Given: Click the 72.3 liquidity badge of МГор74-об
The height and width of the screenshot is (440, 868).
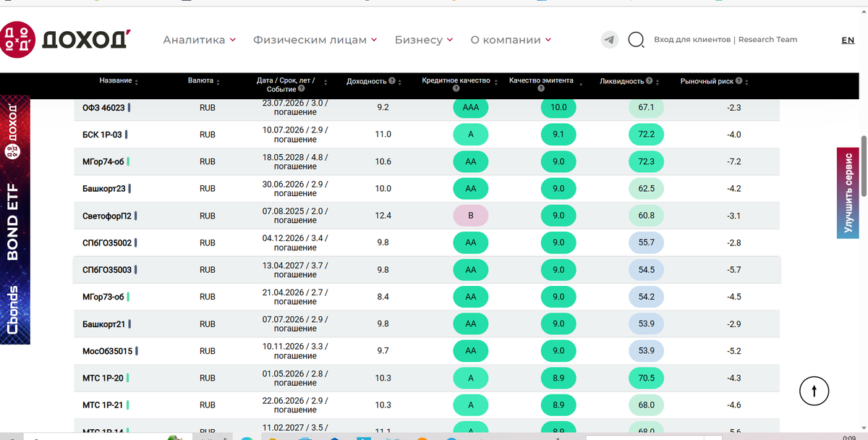Looking at the screenshot, I should [647, 161].
